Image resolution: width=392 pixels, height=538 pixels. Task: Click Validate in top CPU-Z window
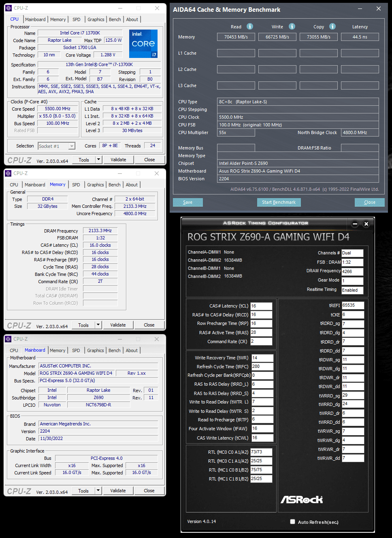click(x=118, y=160)
